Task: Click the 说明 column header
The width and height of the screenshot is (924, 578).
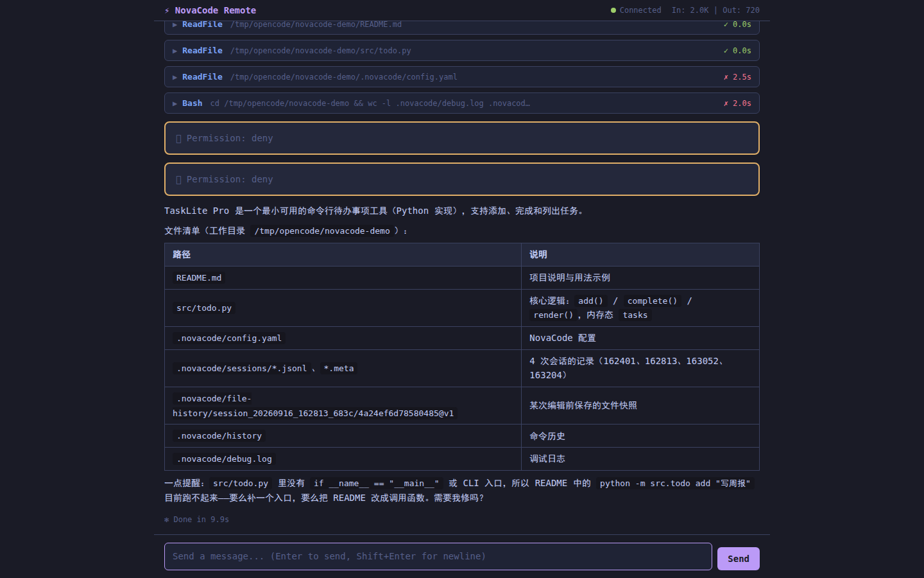Action: 640,254
